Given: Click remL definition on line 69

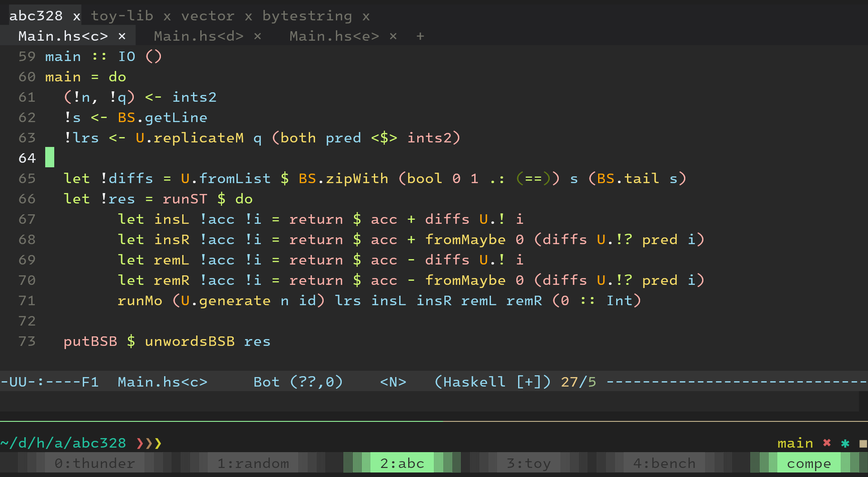Looking at the screenshot, I should (x=172, y=260).
